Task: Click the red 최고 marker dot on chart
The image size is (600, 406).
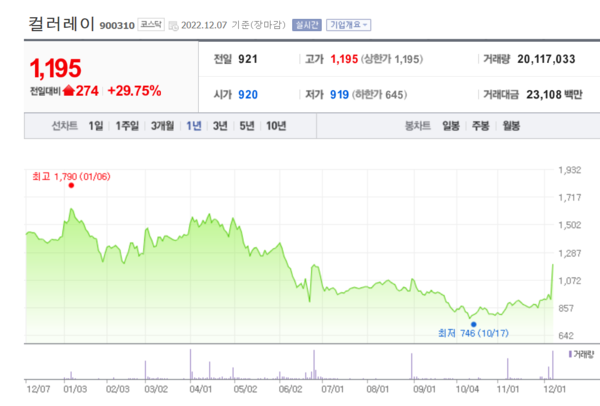Action: tap(71, 186)
